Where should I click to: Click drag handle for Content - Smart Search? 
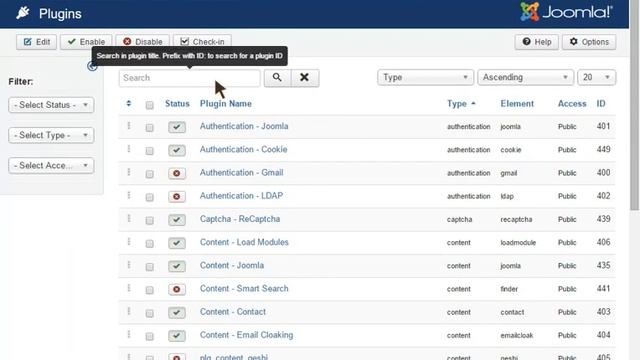point(129,288)
